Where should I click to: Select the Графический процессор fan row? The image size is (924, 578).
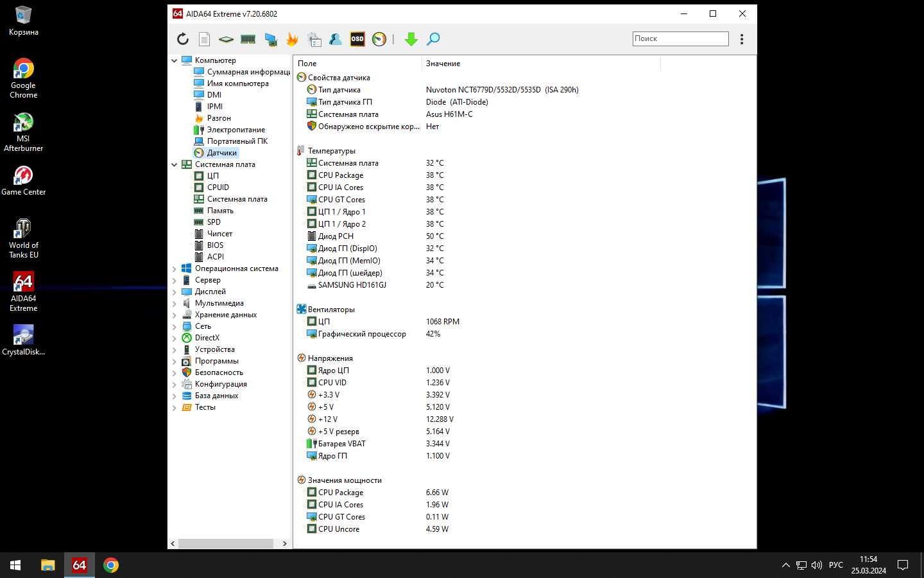coord(524,334)
